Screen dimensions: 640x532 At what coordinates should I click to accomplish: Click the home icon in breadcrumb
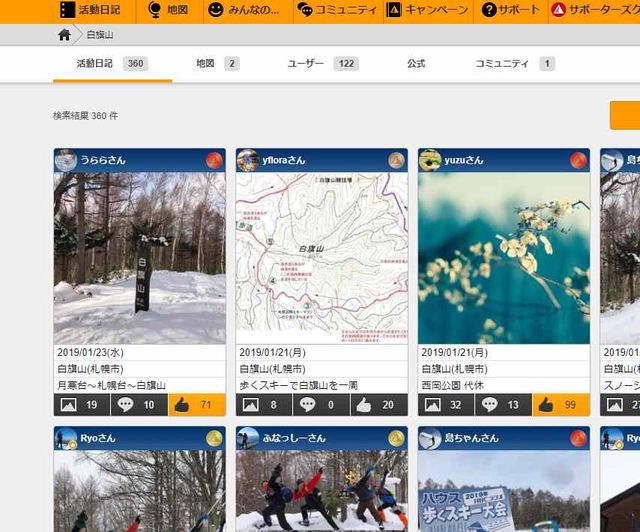click(64, 35)
